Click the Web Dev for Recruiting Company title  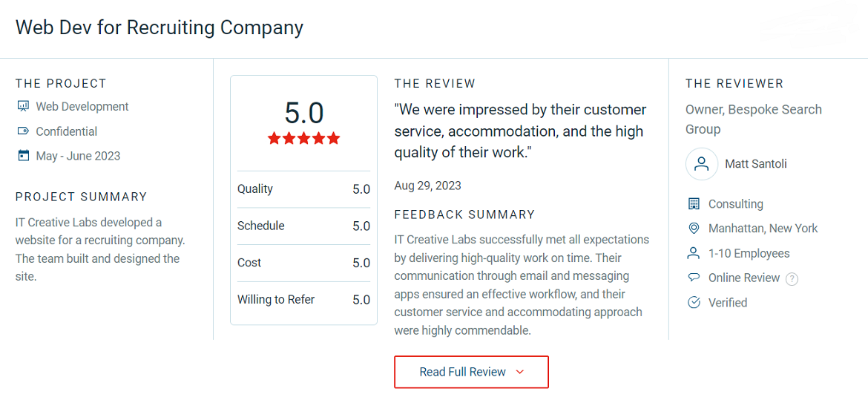(x=160, y=27)
